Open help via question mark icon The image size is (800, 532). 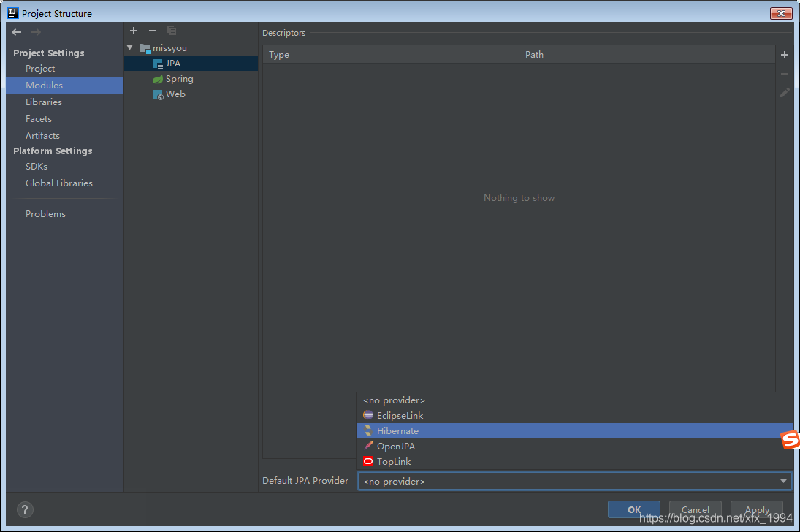click(x=25, y=509)
